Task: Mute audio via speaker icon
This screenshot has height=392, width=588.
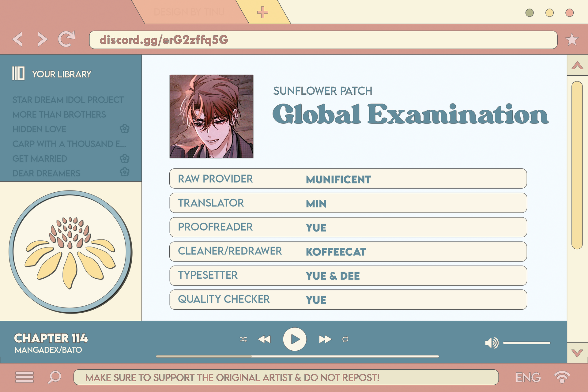Action: tap(492, 343)
